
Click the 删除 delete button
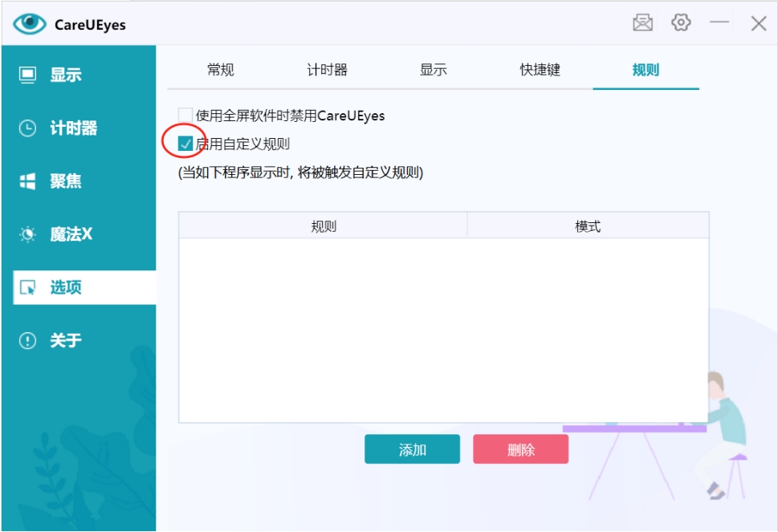coord(521,449)
